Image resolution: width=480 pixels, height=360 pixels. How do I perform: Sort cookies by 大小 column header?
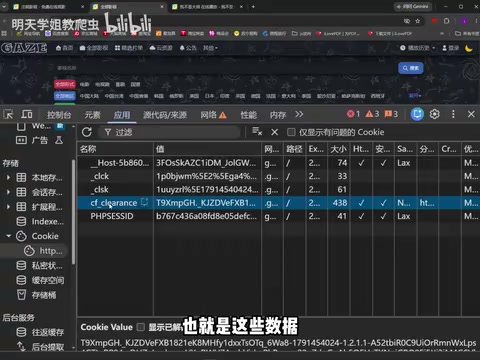(339, 149)
